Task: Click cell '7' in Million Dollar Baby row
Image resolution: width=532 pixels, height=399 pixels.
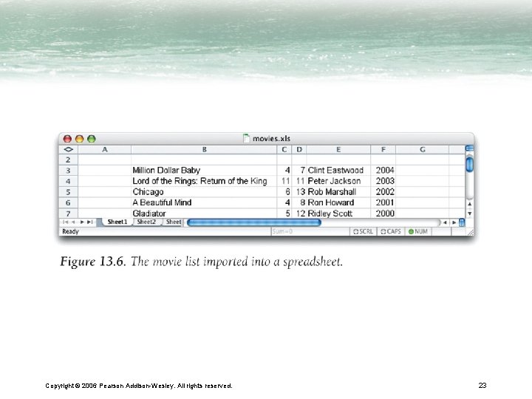Action: [x=299, y=171]
